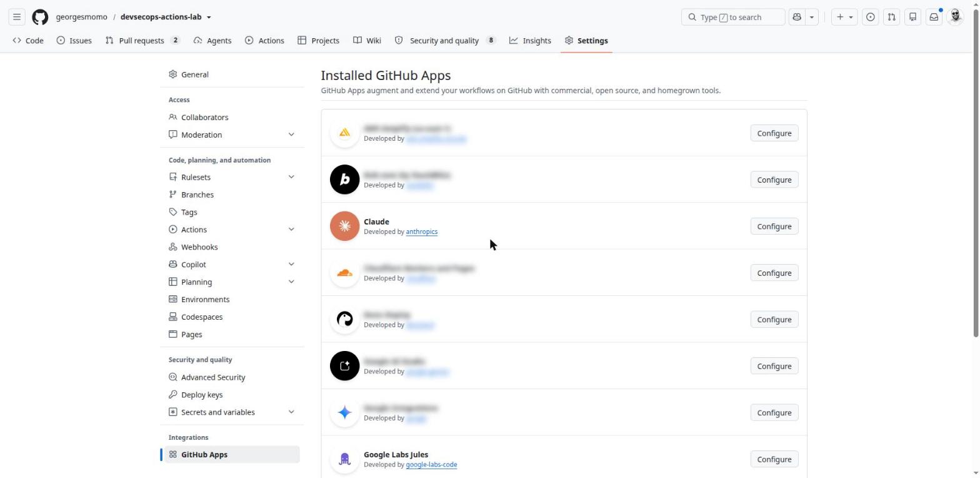Screen dimensions: 980x478
Task: Configure the AWS Amplify app
Action: coord(774,133)
